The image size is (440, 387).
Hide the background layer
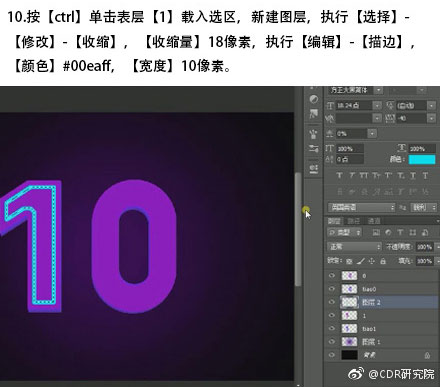point(331,355)
